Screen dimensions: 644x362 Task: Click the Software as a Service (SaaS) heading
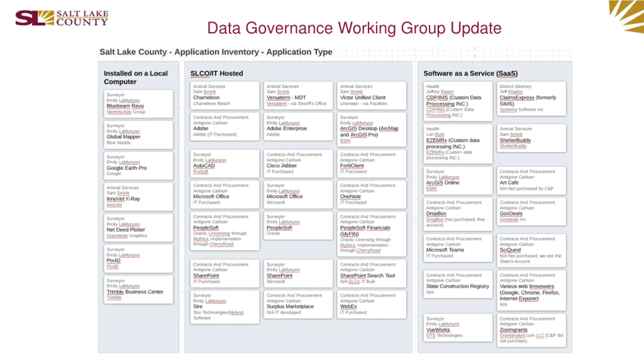[470, 73]
